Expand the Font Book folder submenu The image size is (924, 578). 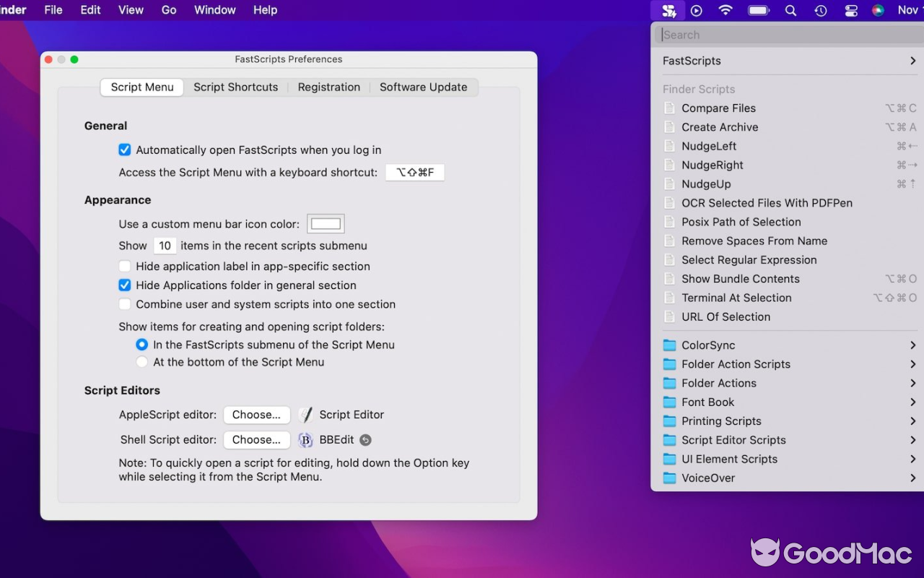click(788, 402)
